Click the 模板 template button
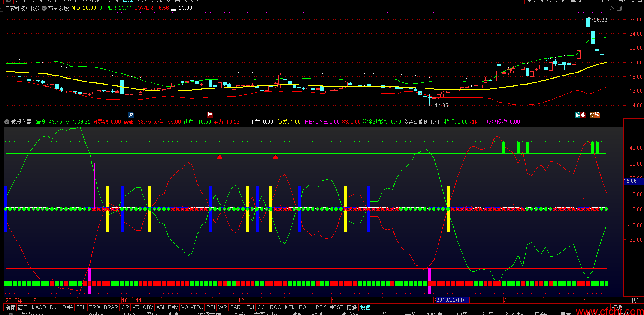This screenshot has width=644, height=315. click(x=617, y=307)
